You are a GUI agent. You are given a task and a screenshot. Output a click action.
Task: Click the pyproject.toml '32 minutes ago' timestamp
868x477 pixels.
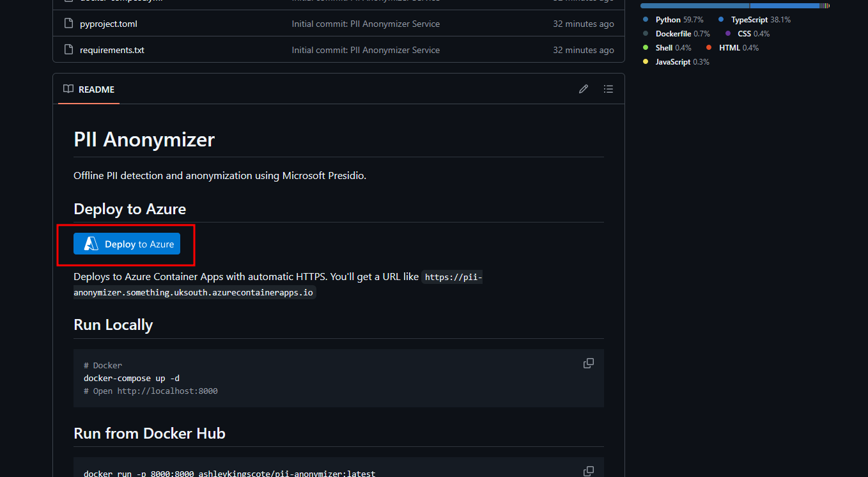tap(583, 24)
